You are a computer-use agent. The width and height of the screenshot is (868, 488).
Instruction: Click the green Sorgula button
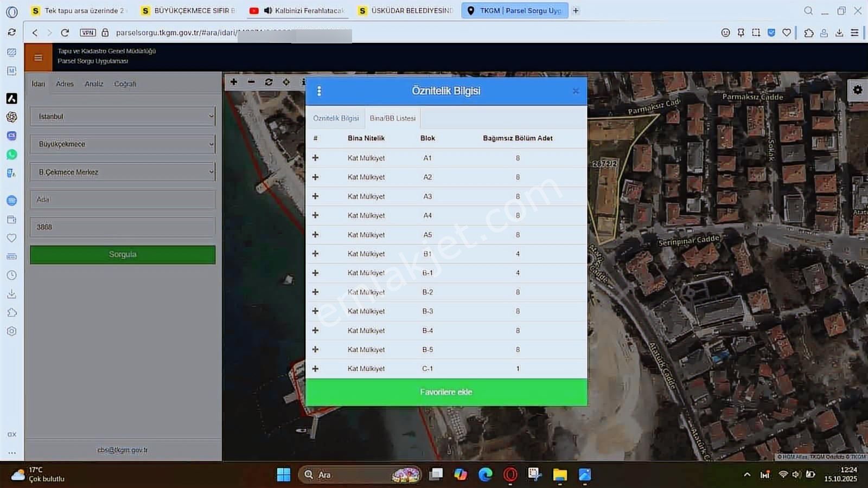[123, 255]
